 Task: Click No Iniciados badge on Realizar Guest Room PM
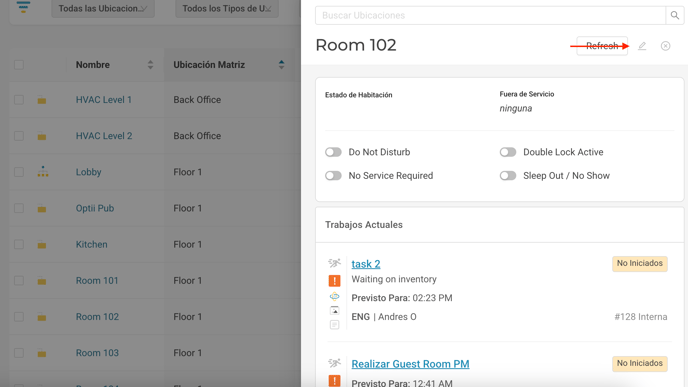pyautogui.click(x=640, y=363)
